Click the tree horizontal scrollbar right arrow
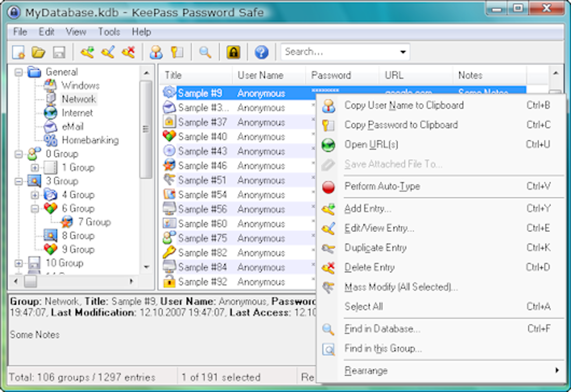The height and width of the screenshot is (392, 571). tap(131, 281)
